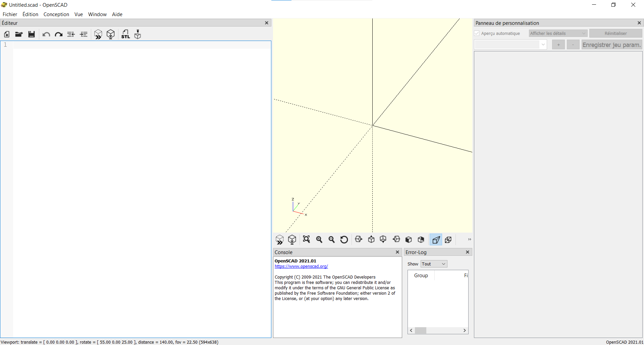Open the Conception menu

click(x=56, y=14)
